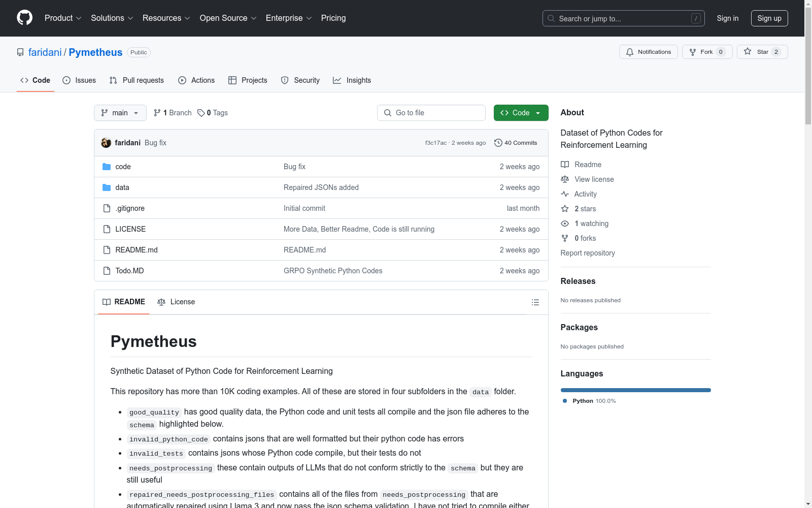Click the search magnifier icon in header

point(551,18)
